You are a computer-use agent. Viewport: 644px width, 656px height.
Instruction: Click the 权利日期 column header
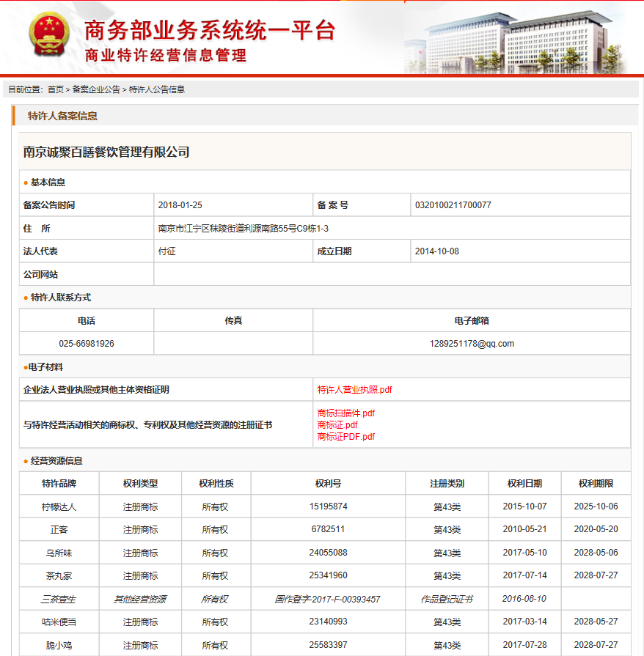coord(524,484)
